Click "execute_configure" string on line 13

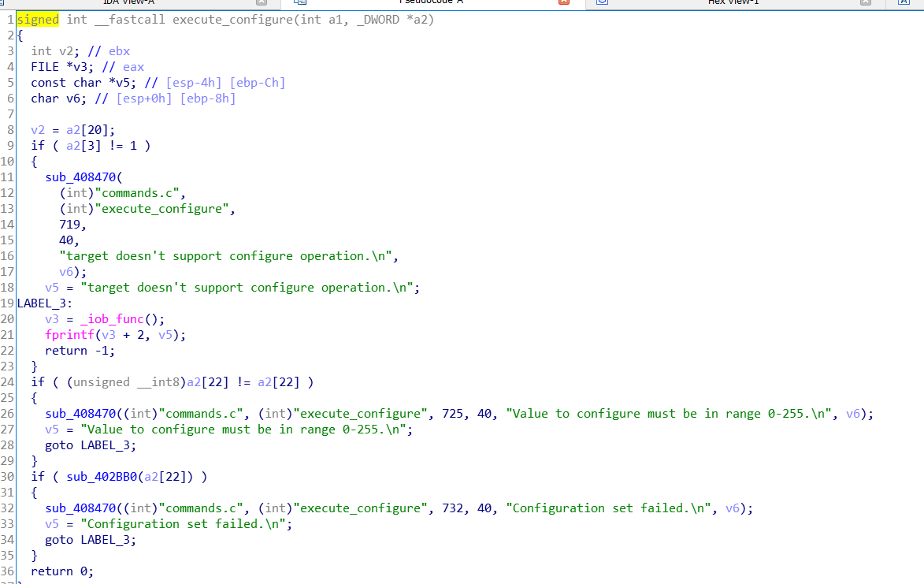click(161, 209)
